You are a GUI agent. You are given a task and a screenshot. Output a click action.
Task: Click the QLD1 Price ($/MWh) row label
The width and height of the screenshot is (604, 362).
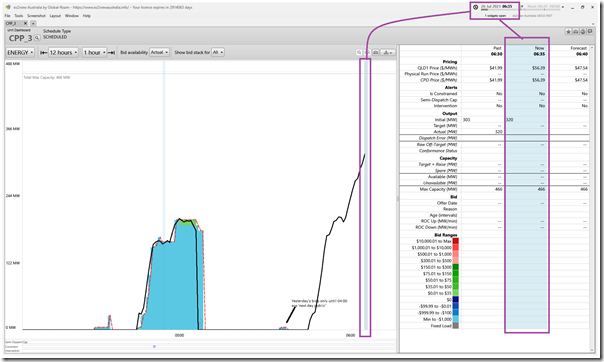[437, 68]
